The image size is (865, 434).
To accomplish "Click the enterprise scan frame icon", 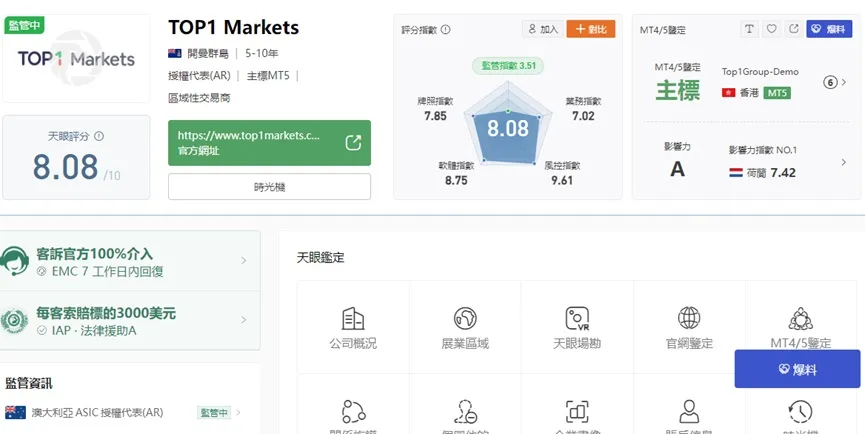I will (x=577, y=411).
